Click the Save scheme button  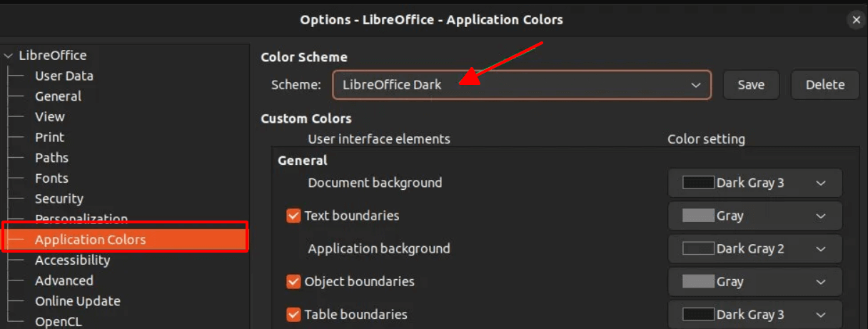750,85
